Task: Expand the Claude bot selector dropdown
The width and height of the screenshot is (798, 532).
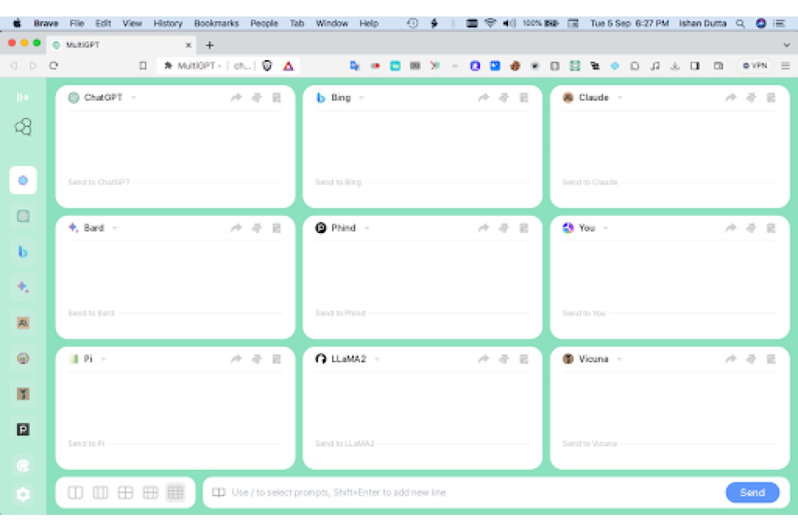Action: pyautogui.click(x=620, y=97)
